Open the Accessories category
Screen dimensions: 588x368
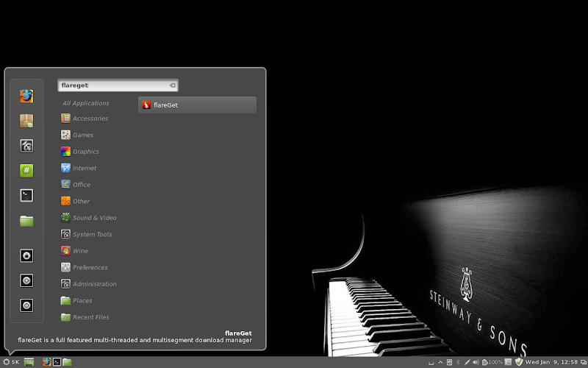(85, 118)
